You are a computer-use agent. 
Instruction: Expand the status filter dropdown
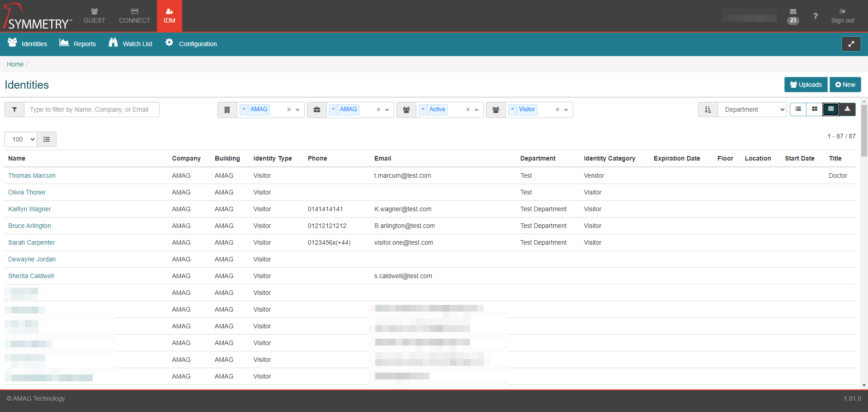(476, 110)
